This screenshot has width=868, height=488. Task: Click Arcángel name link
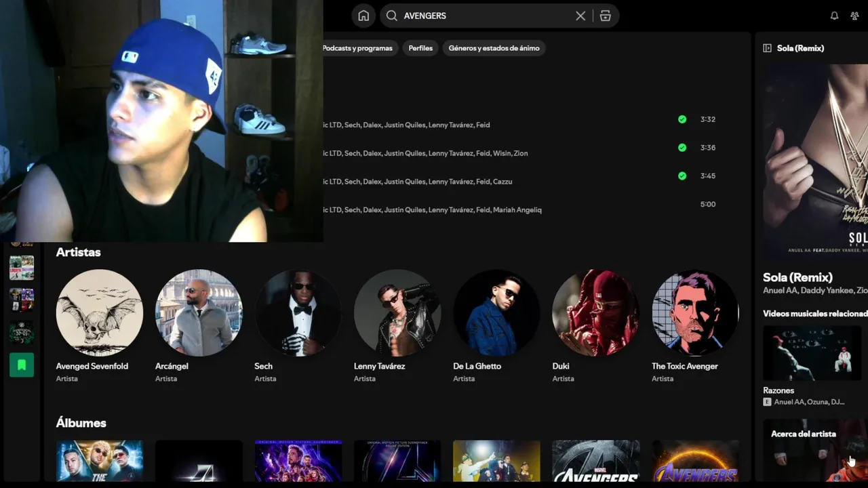tap(172, 366)
